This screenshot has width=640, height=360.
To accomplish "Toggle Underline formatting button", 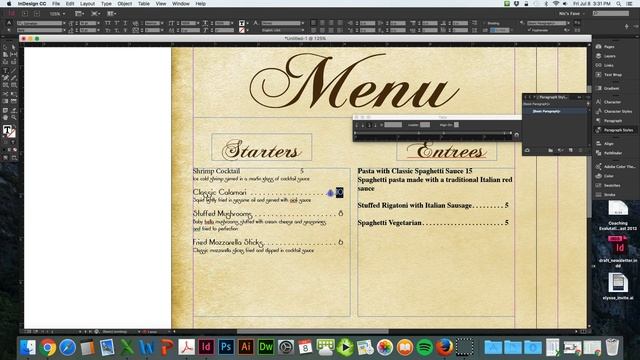I will coord(125,23).
